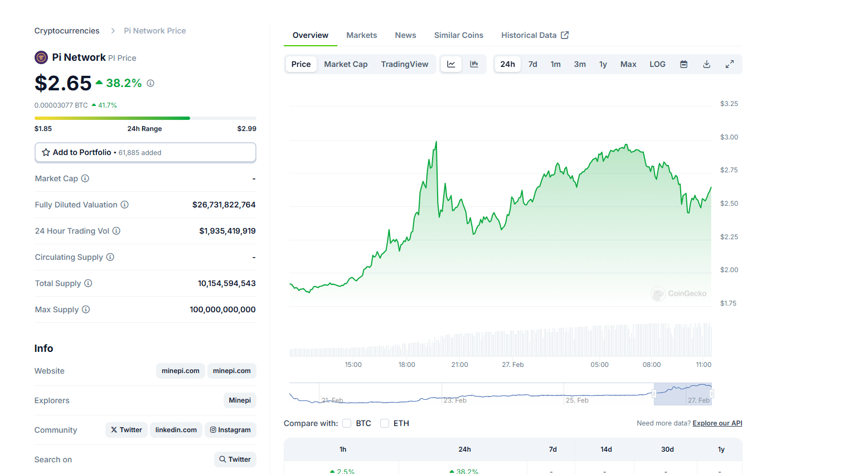868x474 pixels.
Task: Click the highlighted navigator range window
Action: point(683,394)
